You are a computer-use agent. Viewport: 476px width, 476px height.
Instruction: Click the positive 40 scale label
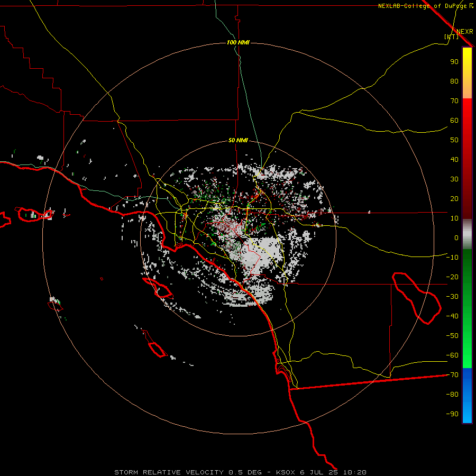pos(454,159)
